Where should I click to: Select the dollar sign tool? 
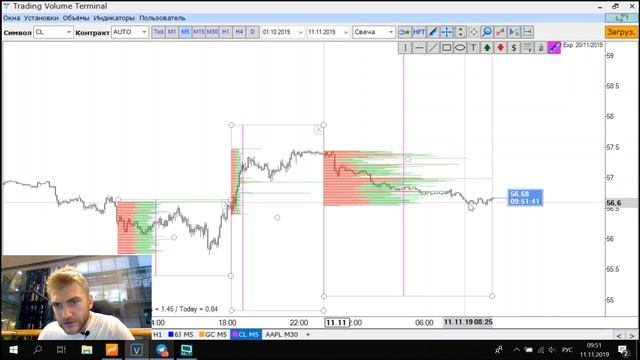514,48
